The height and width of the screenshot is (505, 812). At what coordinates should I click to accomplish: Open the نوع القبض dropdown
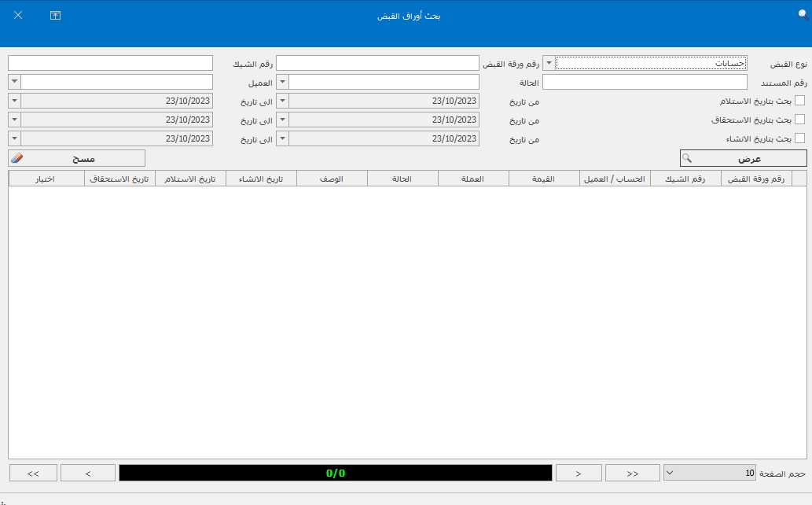click(x=549, y=63)
